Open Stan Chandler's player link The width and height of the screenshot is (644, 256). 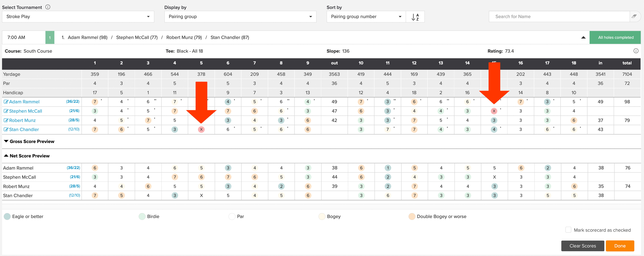point(24,129)
